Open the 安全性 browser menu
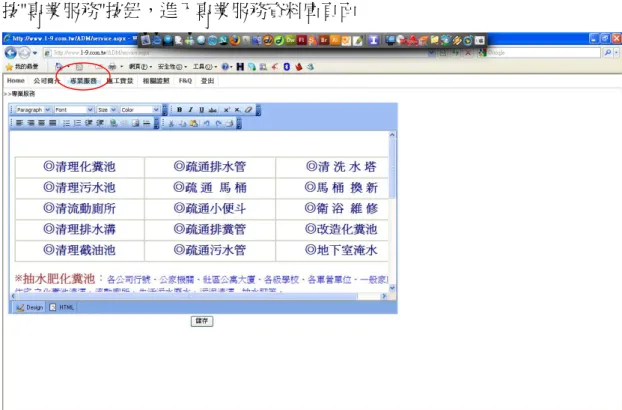 [172, 67]
